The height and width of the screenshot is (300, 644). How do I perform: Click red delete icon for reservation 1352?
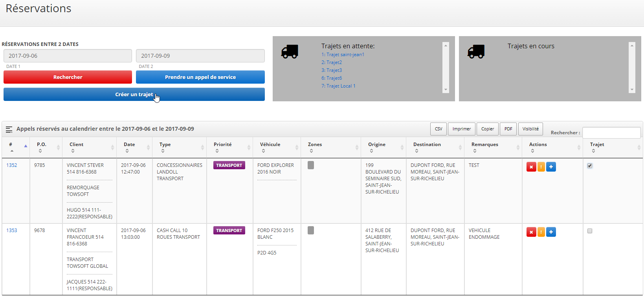point(531,167)
